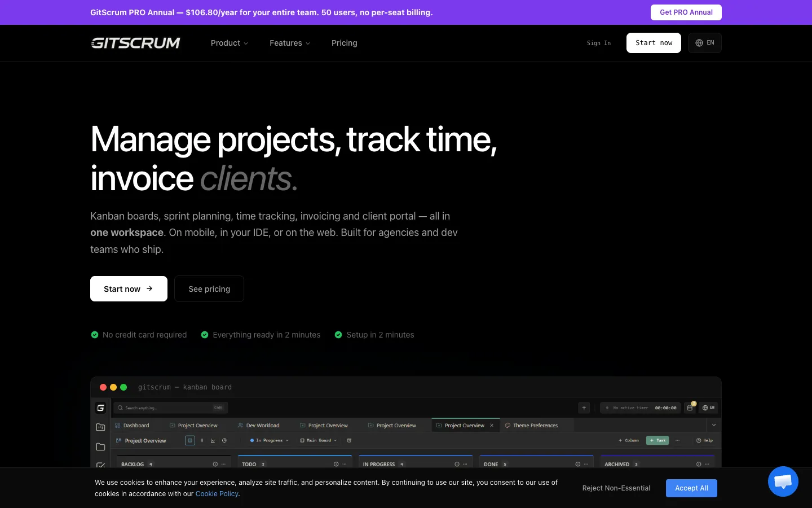Click the IN PROGRESS column info icon
Image resolution: width=812 pixels, height=508 pixels.
pos(457,464)
